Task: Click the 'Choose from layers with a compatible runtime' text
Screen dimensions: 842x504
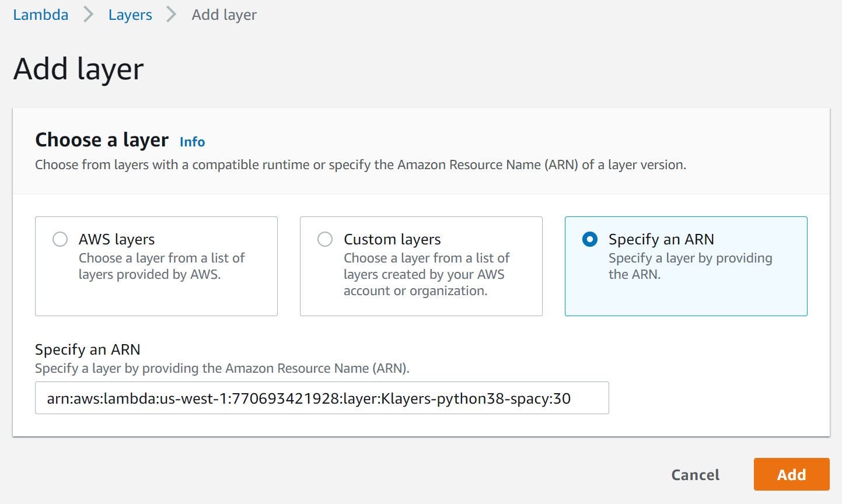Action: click(x=360, y=164)
